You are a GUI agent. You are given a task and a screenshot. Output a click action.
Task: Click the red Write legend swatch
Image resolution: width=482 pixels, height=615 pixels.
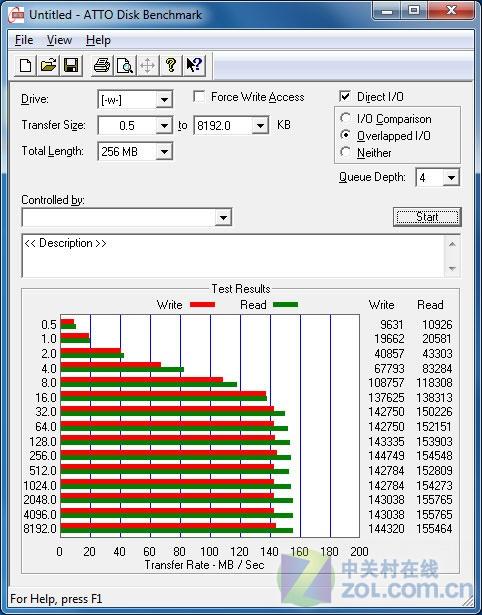[x=202, y=305]
